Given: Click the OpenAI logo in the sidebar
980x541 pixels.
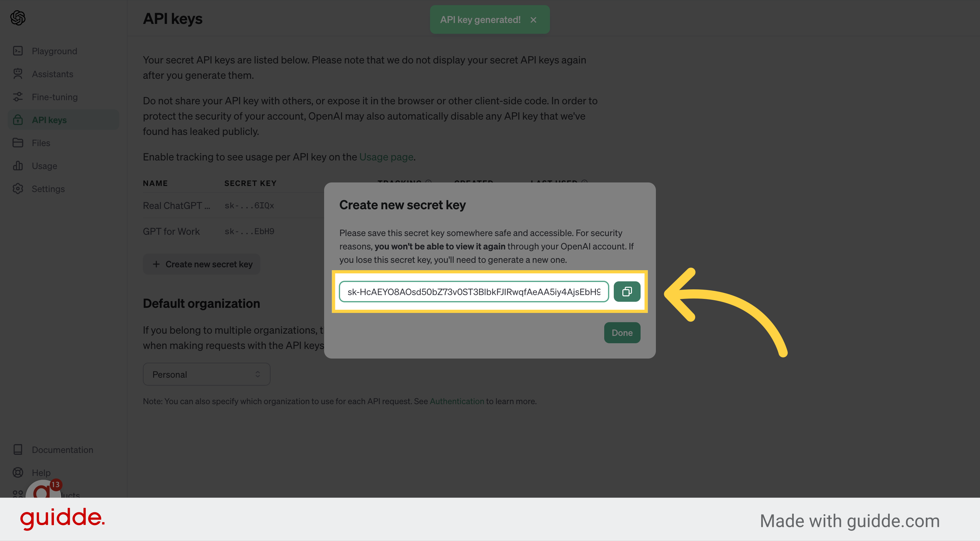Looking at the screenshot, I should (18, 18).
